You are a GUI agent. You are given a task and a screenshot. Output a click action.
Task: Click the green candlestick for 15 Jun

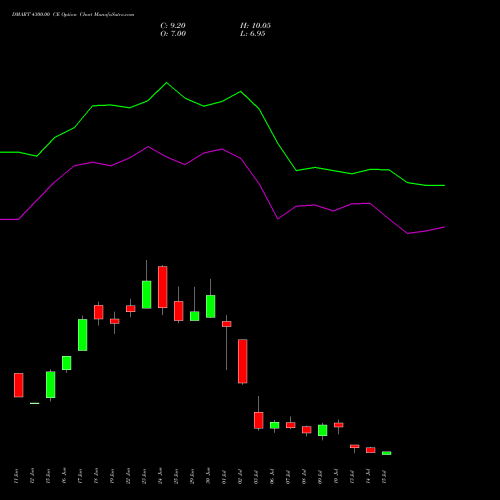pos(51,384)
